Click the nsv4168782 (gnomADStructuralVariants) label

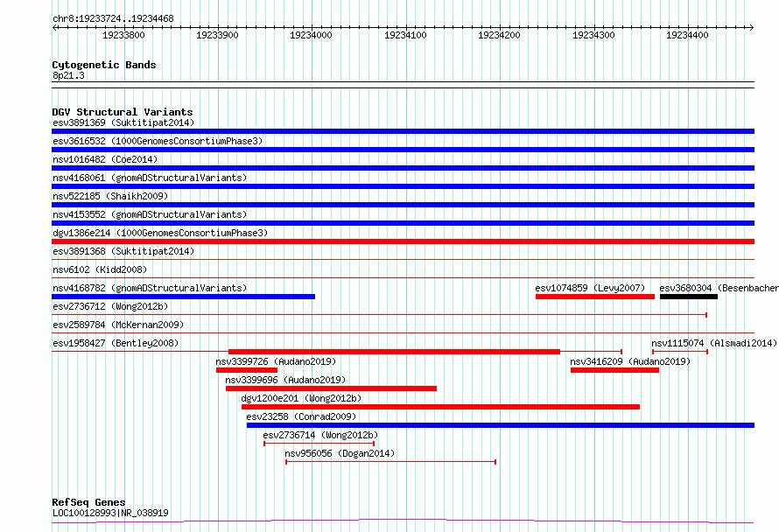tap(150, 288)
